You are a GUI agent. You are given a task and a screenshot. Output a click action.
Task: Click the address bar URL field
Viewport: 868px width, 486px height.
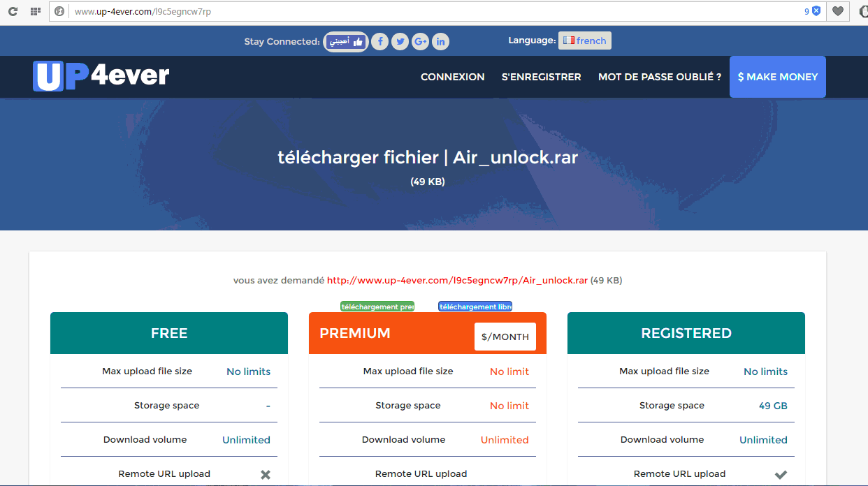pos(437,11)
